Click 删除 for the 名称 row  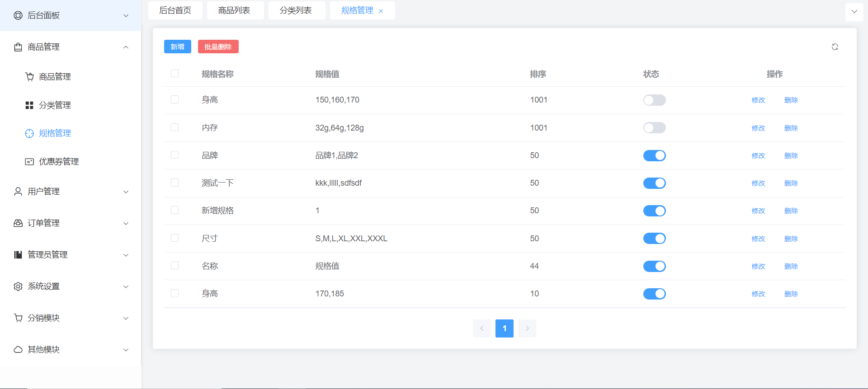pos(791,266)
